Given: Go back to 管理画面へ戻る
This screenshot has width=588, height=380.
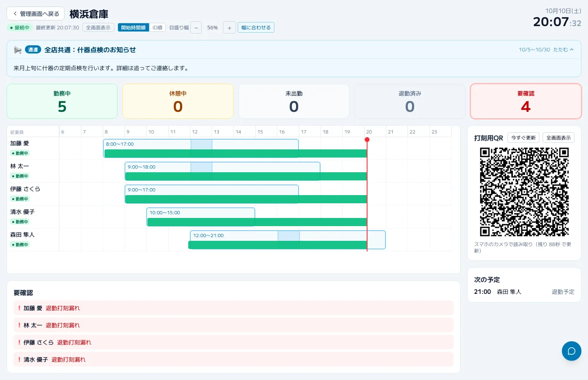Looking at the screenshot, I should (36, 13).
